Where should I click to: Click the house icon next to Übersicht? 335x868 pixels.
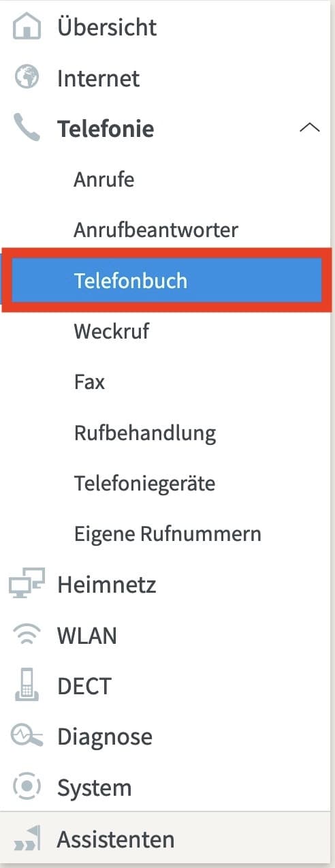pos(27,27)
